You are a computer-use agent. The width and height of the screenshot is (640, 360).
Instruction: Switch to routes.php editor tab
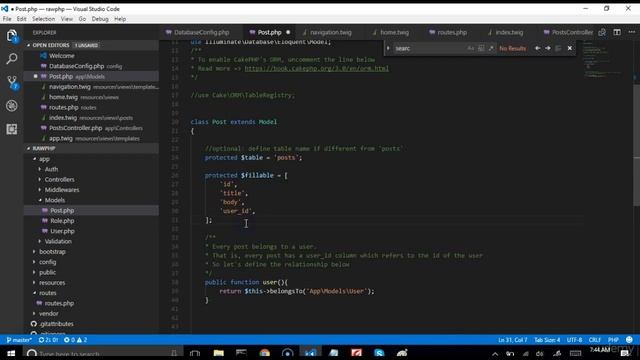[451, 32]
